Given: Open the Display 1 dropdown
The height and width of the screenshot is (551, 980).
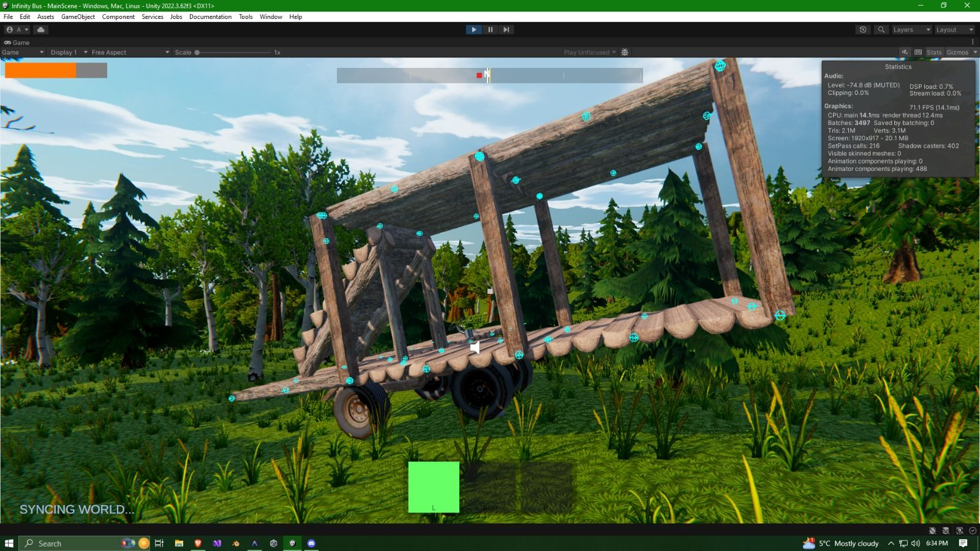Looking at the screenshot, I should [x=69, y=52].
